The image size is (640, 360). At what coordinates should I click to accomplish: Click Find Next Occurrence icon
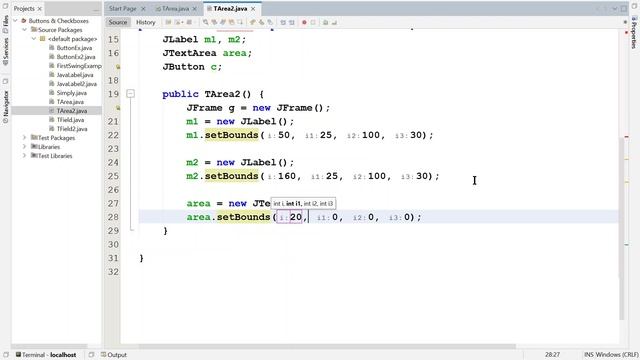223,22
